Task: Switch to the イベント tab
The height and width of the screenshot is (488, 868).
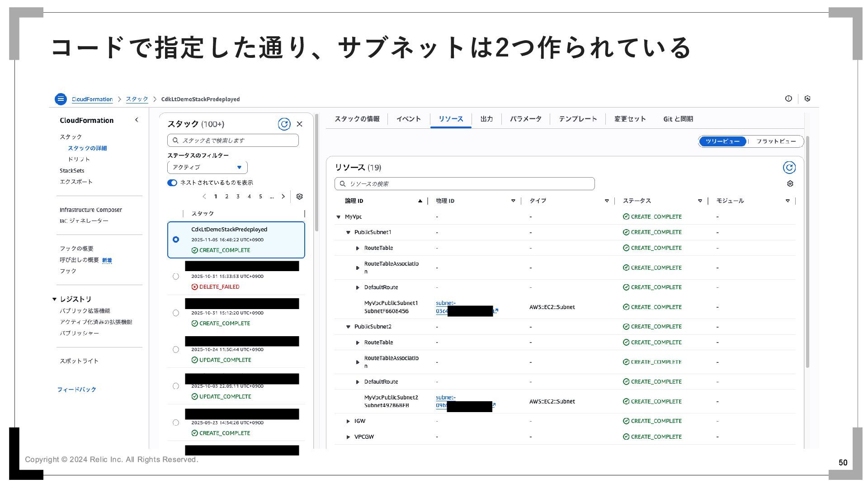Action: click(x=408, y=119)
